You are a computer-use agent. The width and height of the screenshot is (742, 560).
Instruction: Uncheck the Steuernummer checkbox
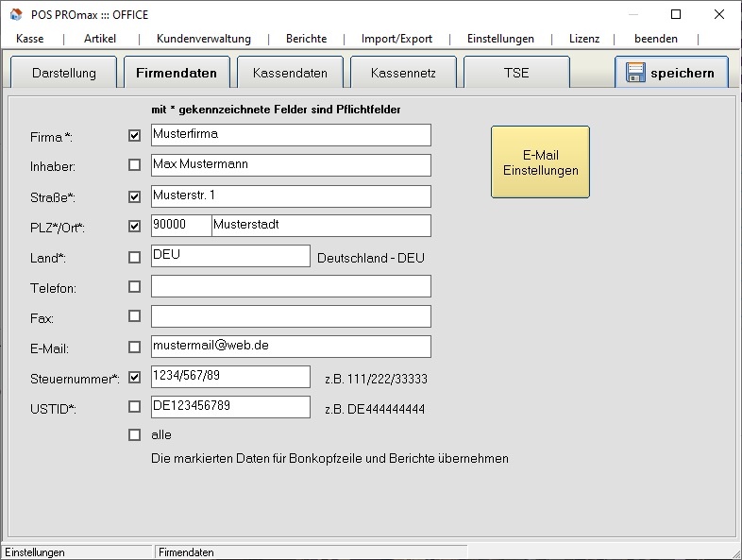[x=134, y=378]
